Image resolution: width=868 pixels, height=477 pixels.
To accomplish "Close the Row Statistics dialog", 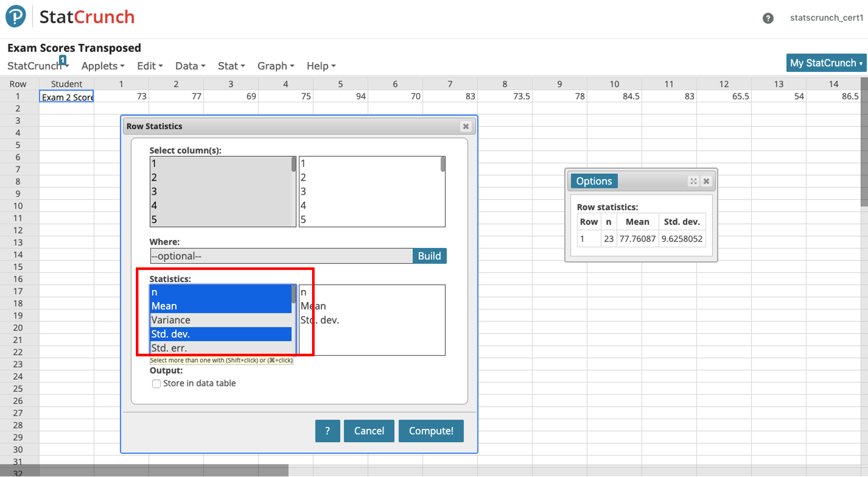I will pos(466,126).
